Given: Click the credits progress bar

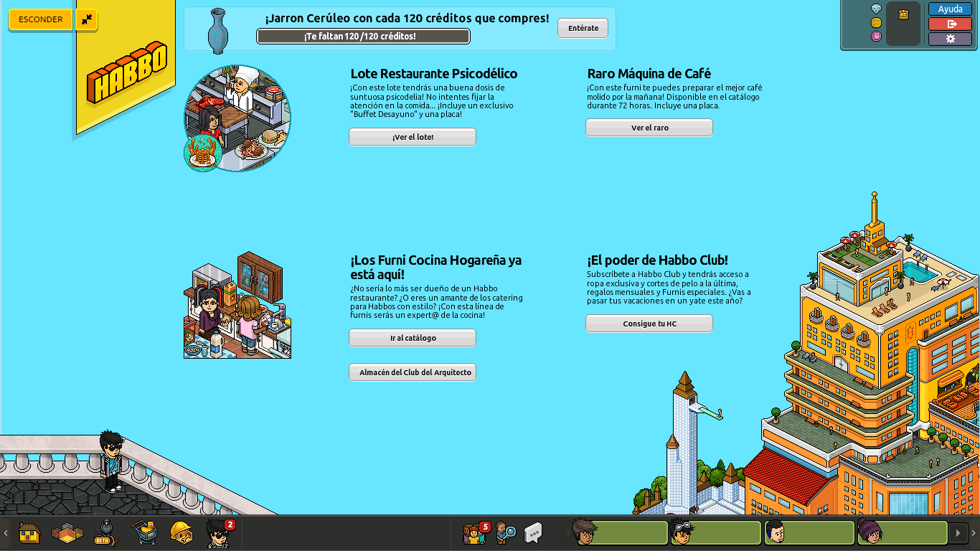Looking at the screenshot, I should 363,36.
